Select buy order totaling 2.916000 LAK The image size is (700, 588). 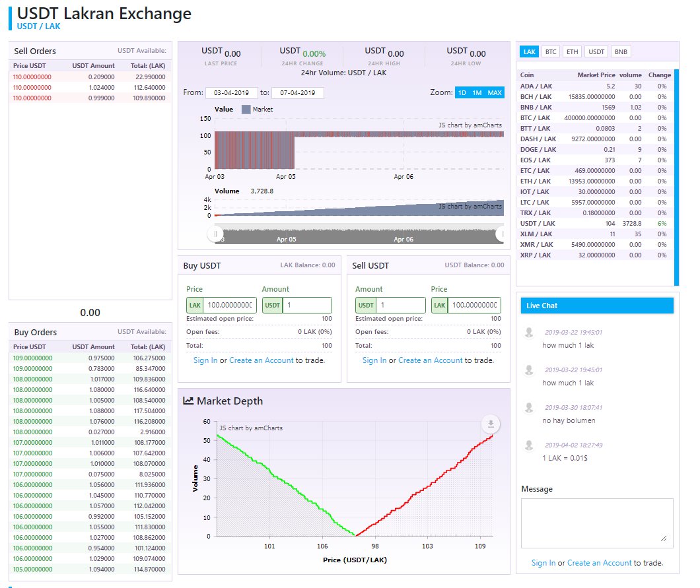coord(90,432)
